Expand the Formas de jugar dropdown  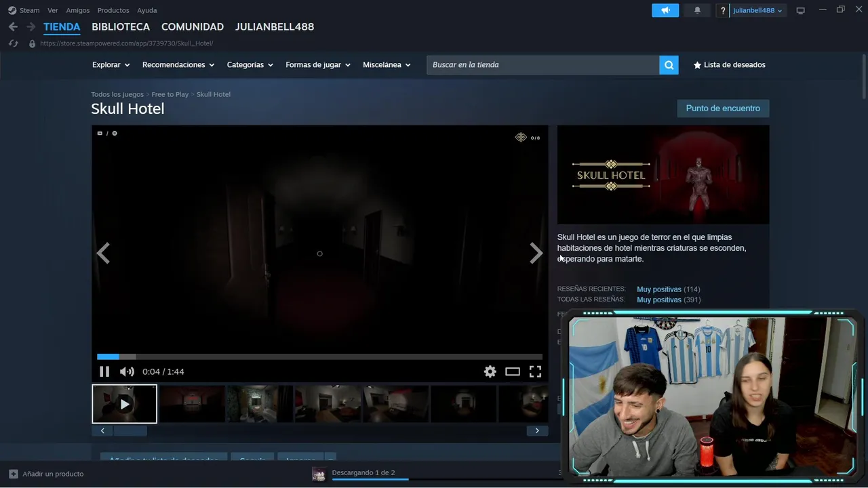[318, 65]
